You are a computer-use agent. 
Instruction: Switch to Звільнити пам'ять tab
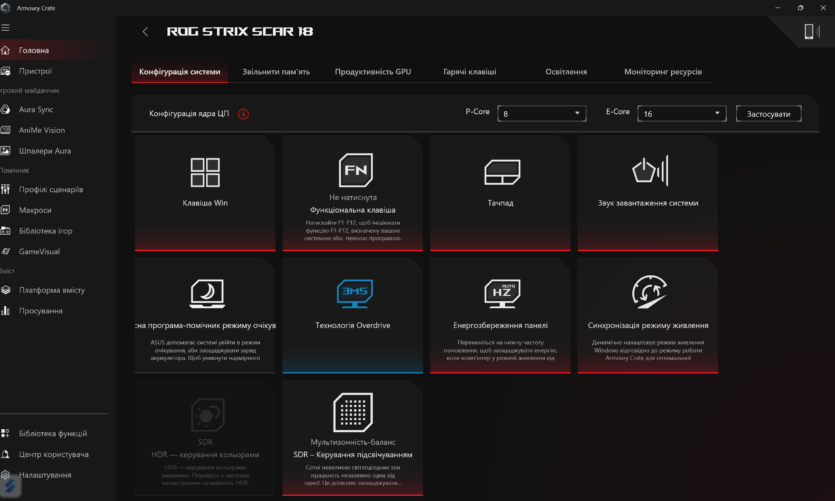[x=276, y=72]
